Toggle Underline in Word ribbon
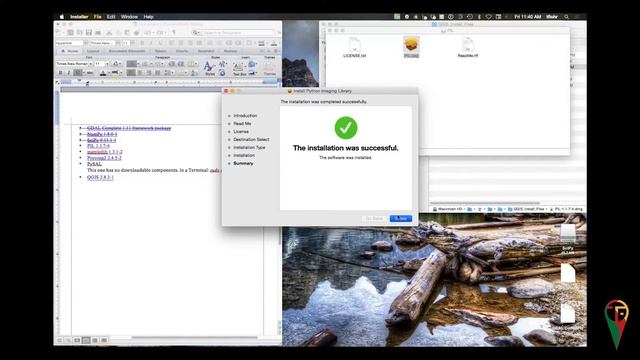The width and height of the screenshot is (640, 360). (x=77, y=73)
